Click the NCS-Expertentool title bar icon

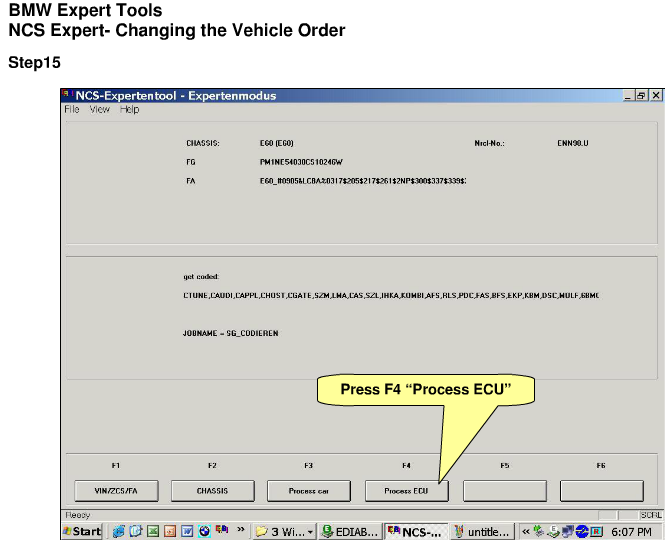tap(68, 95)
